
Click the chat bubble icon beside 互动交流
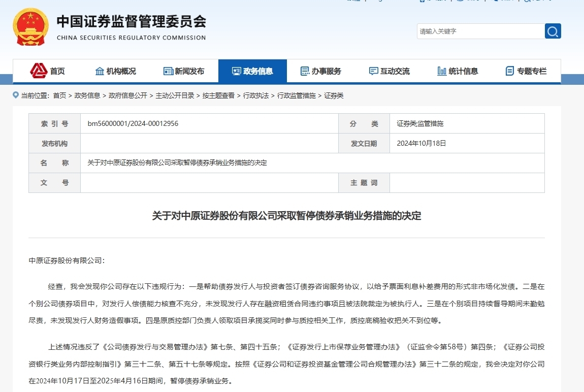[373, 71]
